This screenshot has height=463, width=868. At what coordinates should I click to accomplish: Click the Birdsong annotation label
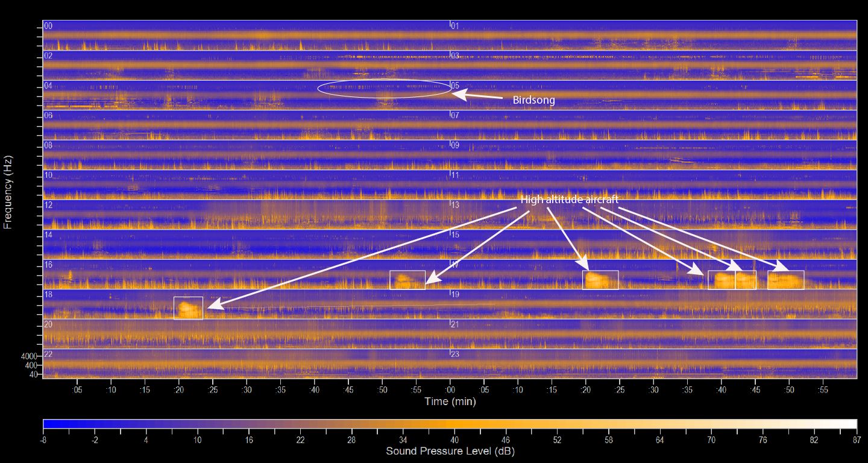(x=533, y=101)
